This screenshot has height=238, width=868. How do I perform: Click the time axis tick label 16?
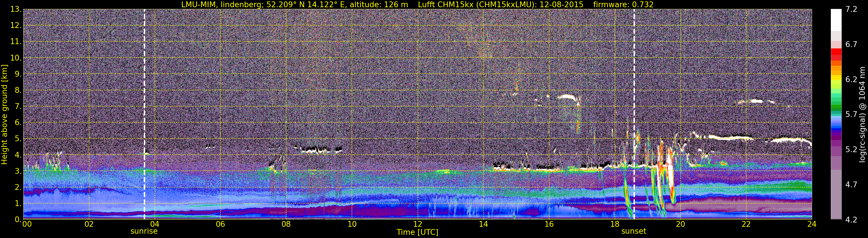coord(549,224)
